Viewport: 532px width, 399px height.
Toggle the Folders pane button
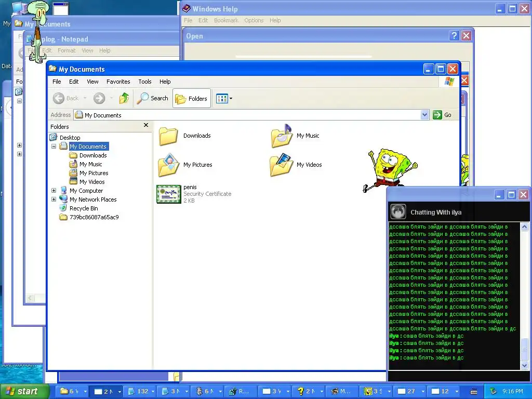coord(191,98)
